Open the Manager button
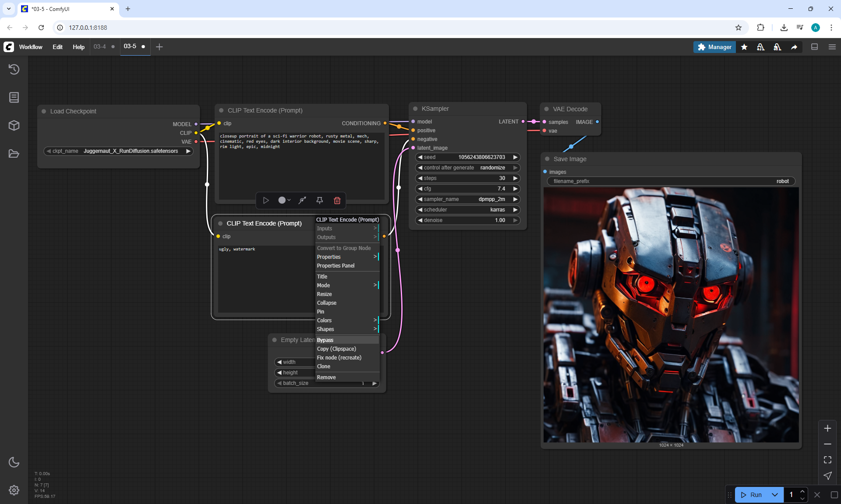The width and height of the screenshot is (841, 504). pyautogui.click(x=714, y=47)
